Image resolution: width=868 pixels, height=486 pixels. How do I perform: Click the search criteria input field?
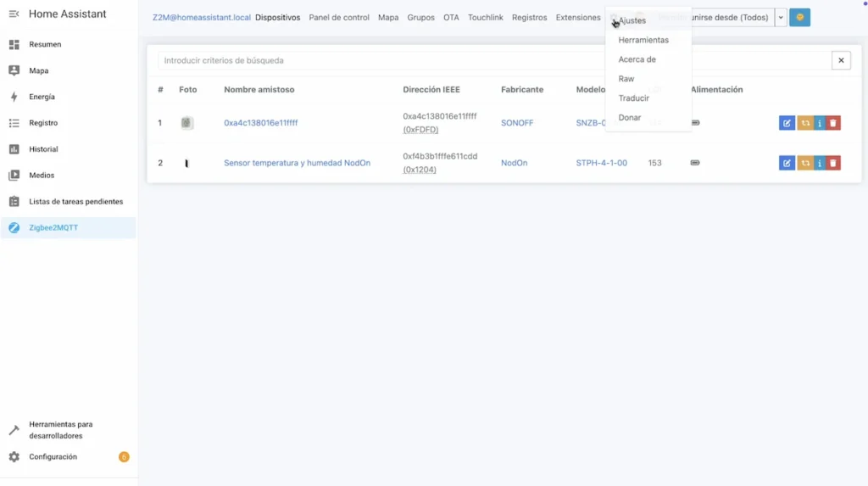[x=492, y=60]
